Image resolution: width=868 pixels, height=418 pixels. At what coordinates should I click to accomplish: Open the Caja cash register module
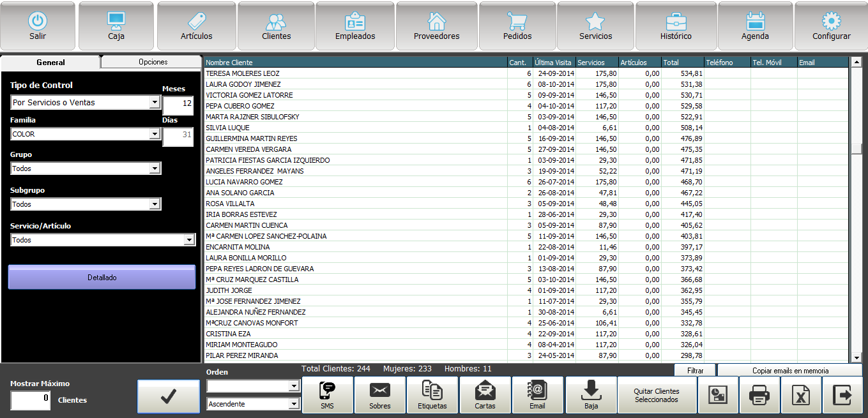[116, 26]
